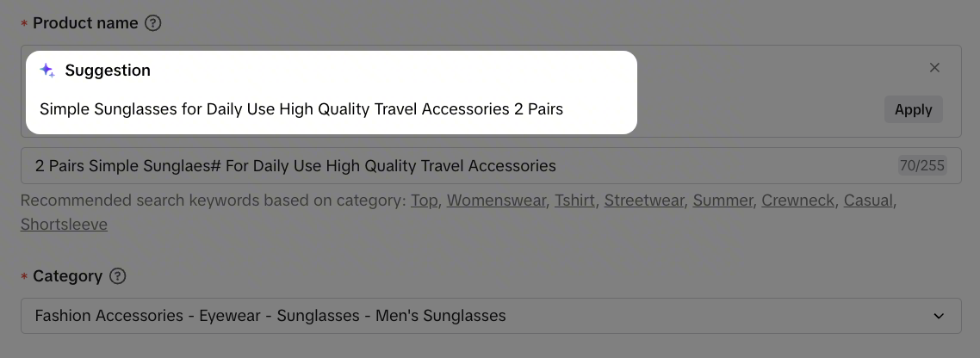Dismiss the suggestion with the X icon
The width and height of the screenshot is (980, 358).
tap(934, 68)
